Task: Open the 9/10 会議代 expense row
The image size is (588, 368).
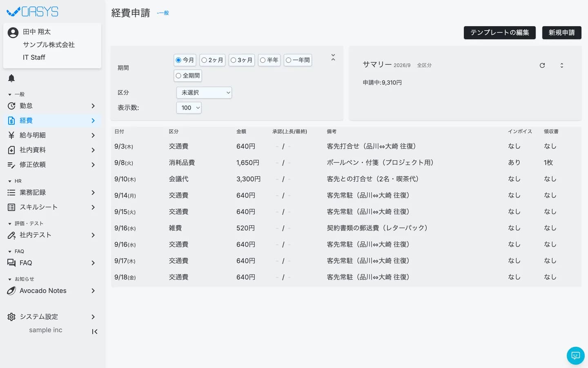Action: [346, 179]
